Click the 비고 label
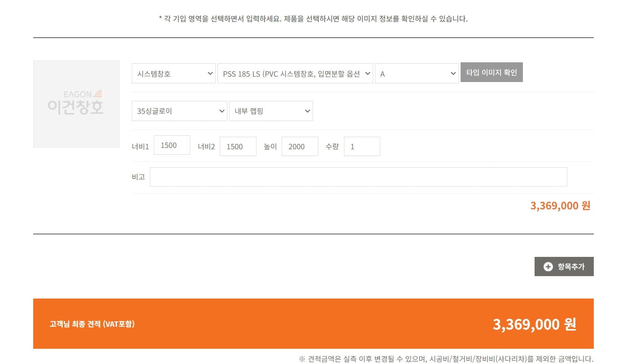Screen dimensions: 631x364 tap(139, 177)
